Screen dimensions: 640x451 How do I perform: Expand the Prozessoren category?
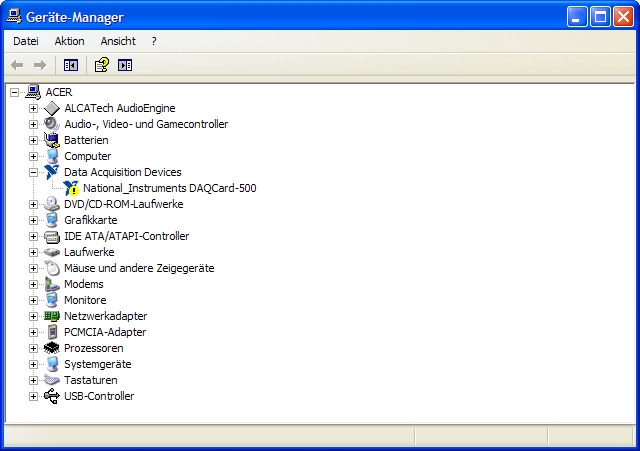click(33, 348)
